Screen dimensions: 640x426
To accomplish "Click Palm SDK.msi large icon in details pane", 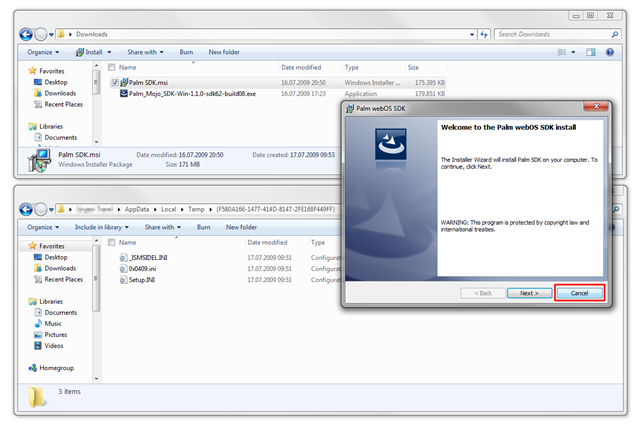I will tap(40, 160).
